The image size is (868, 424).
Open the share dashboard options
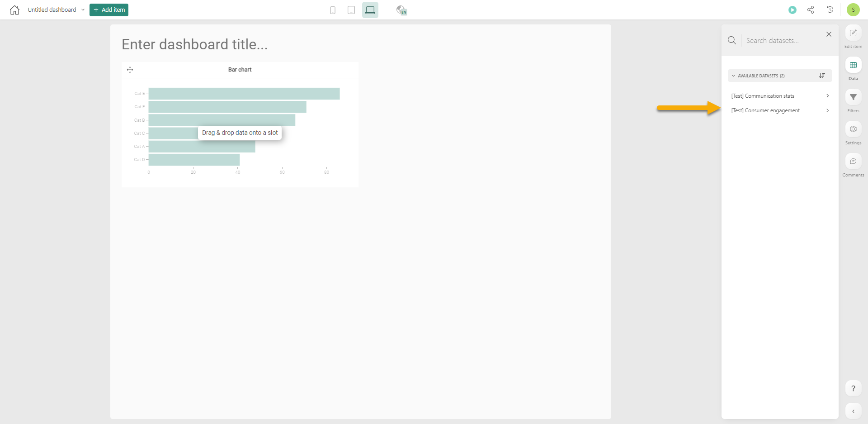(811, 10)
